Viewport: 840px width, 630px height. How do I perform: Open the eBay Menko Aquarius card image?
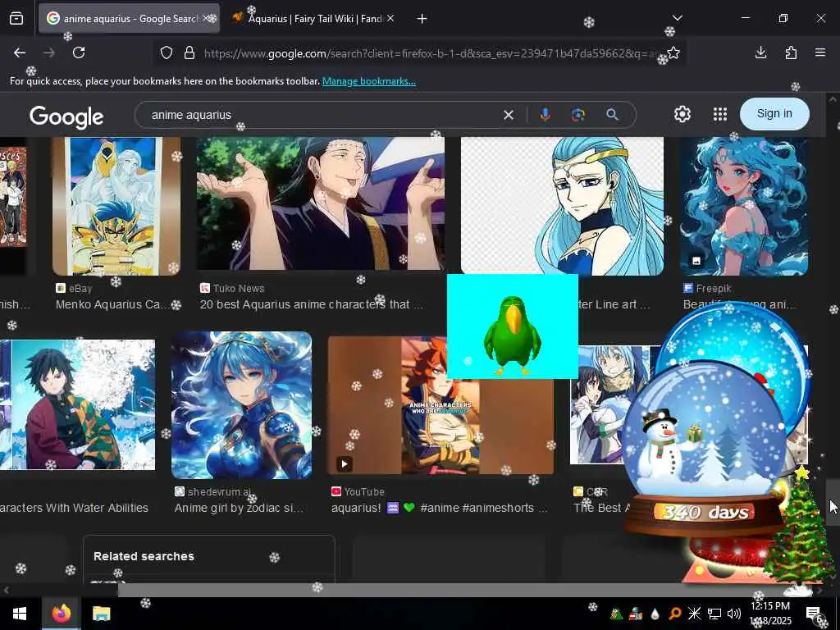click(x=116, y=206)
